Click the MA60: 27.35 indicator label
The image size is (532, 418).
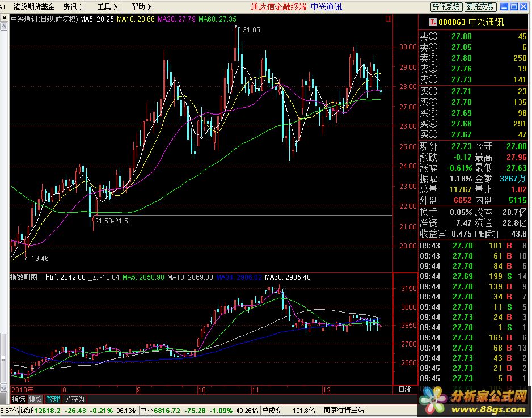point(217,19)
